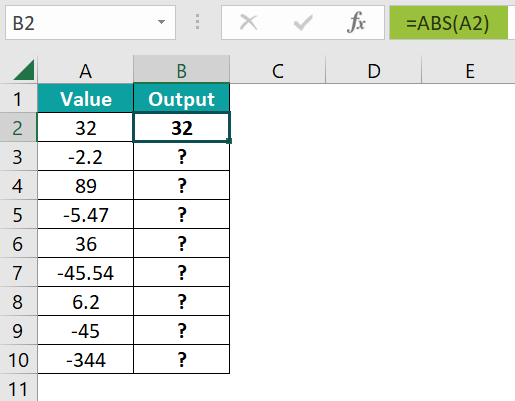
Task: Click the 'Output' header cell
Action: (x=182, y=99)
